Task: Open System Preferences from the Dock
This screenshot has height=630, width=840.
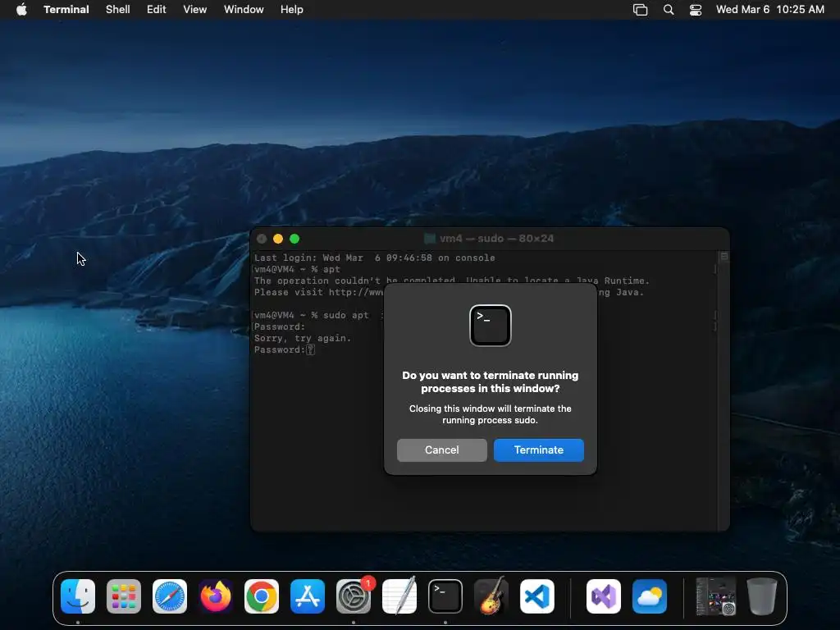Action: [x=354, y=596]
